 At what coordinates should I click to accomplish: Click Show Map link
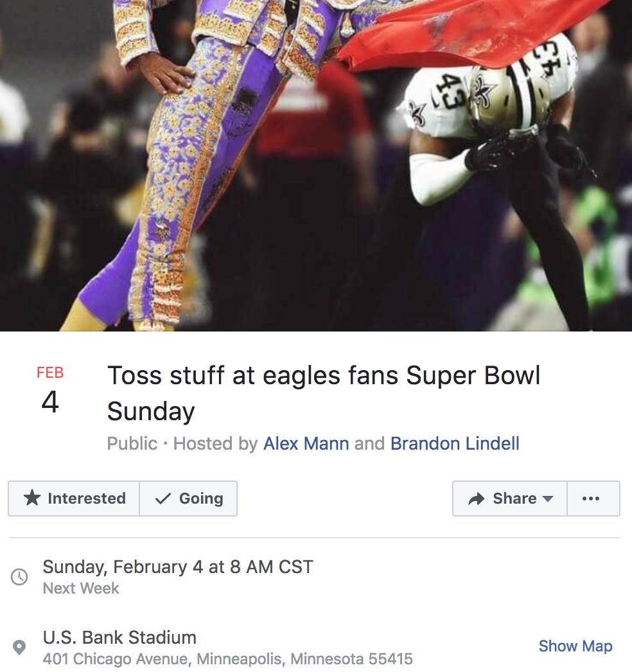pyautogui.click(x=575, y=646)
